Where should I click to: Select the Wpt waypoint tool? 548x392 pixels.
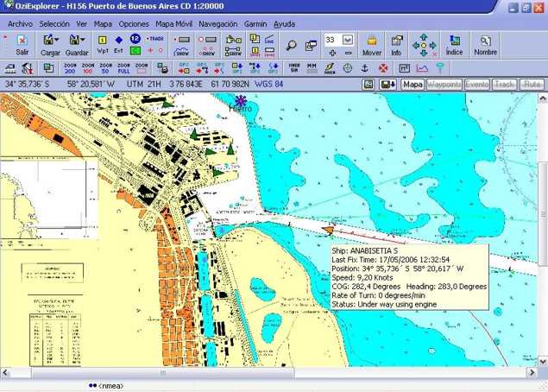point(102,41)
